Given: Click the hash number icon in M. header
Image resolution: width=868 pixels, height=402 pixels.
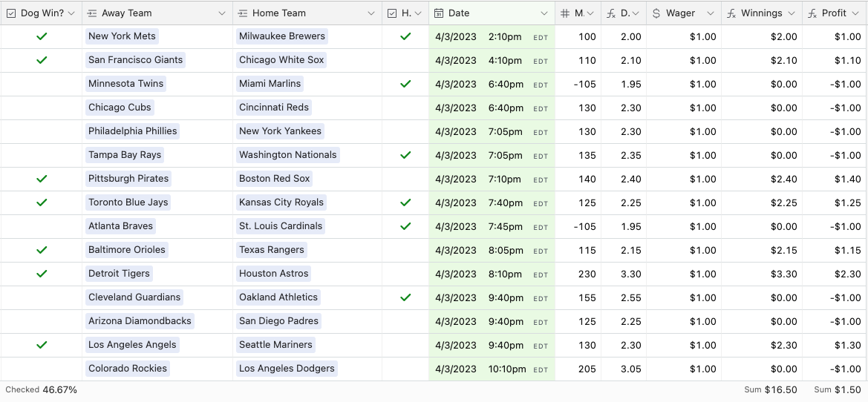Looking at the screenshot, I should pyautogui.click(x=565, y=13).
